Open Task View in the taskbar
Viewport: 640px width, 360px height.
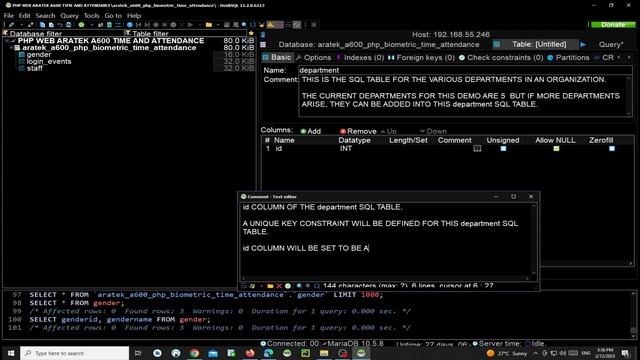click(x=138, y=353)
